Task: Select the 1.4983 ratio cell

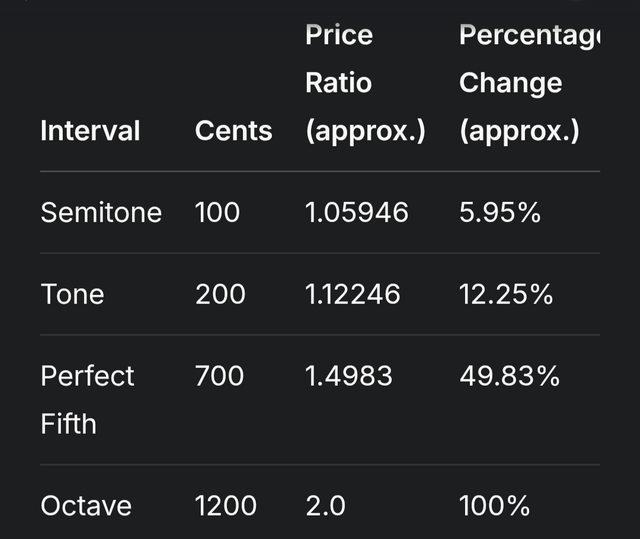Action: (x=349, y=376)
